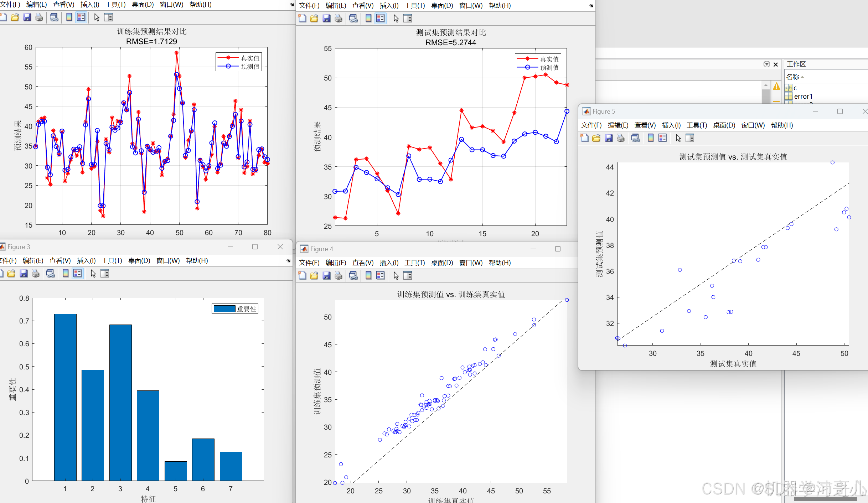The height and width of the screenshot is (503, 868).
Task: Click the 名称 column sort arrow
Action: pos(802,77)
